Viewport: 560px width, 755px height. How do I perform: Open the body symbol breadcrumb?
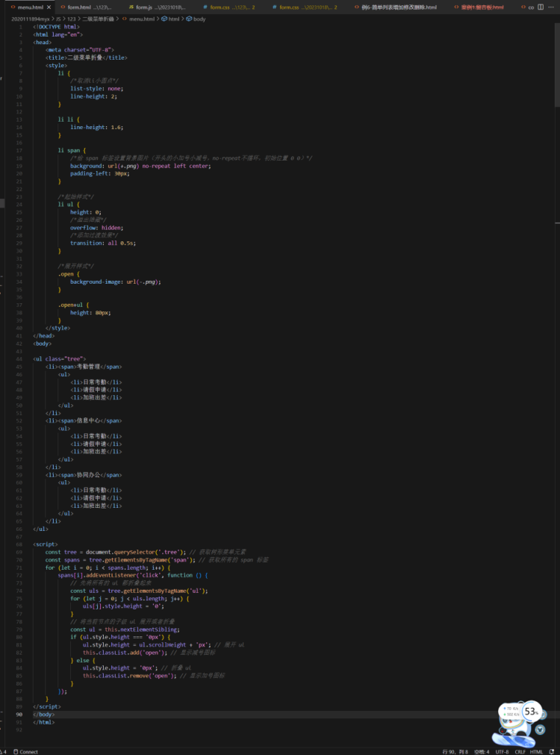pos(196,19)
